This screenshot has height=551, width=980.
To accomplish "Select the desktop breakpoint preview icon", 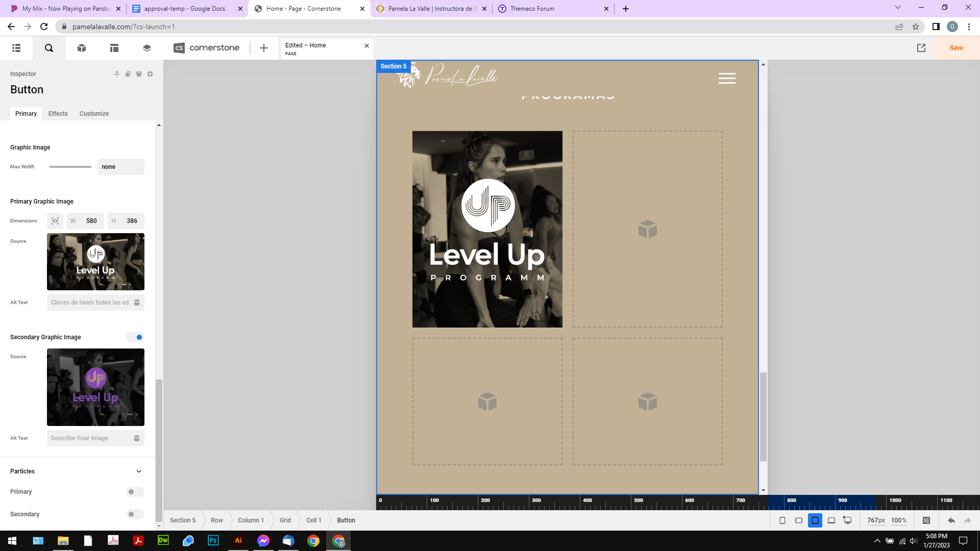I will [847, 520].
